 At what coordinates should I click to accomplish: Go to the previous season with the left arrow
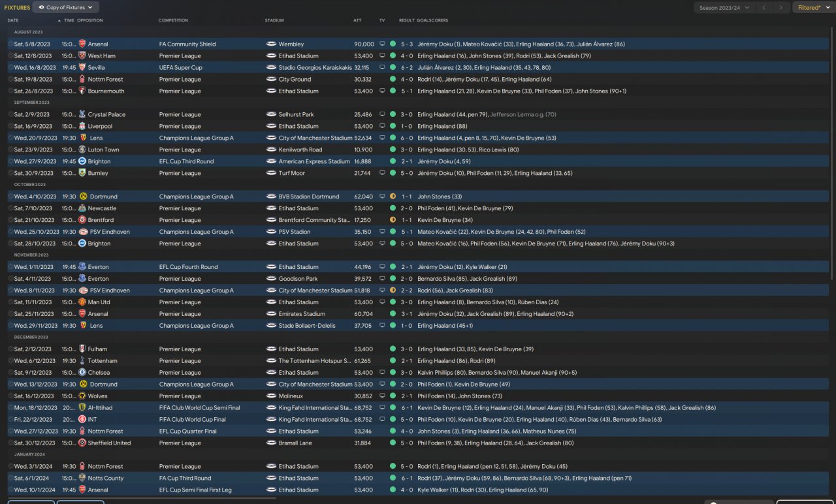tap(764, 8)
